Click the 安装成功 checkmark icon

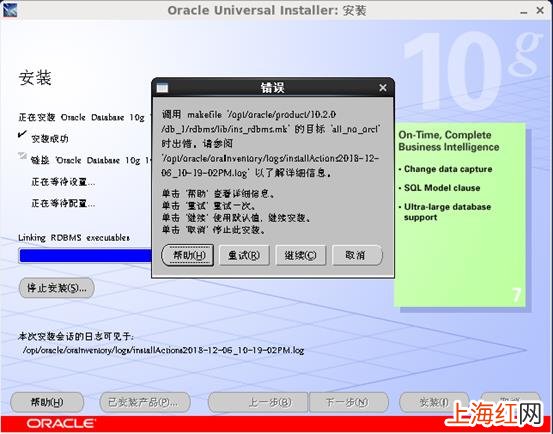[22, 135]
